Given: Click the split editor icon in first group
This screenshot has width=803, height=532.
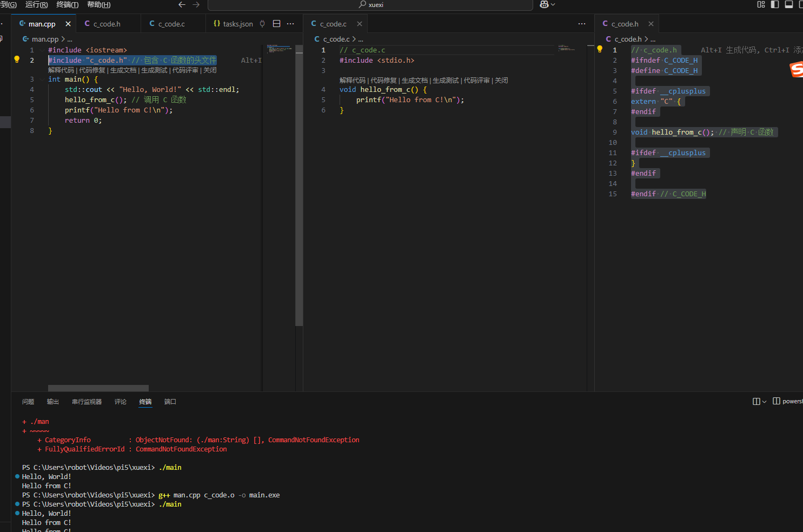Looking at the screenshot, I should [277, 24].
